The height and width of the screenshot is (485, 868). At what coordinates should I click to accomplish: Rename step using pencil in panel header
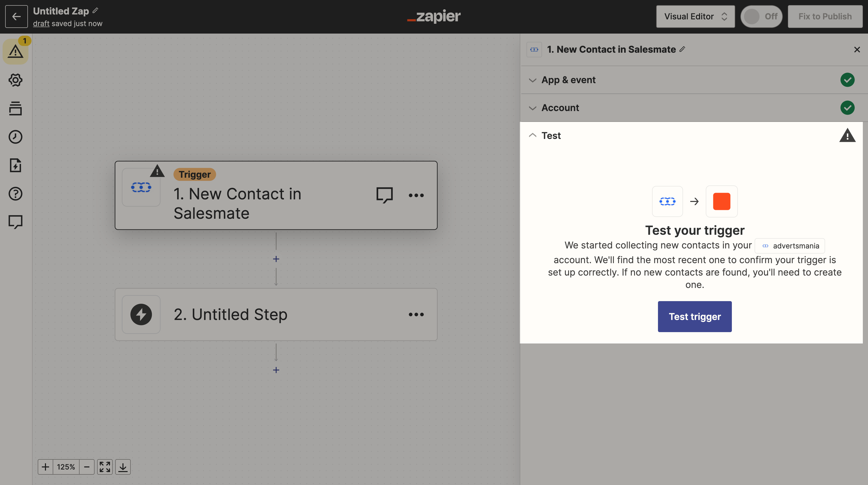click(682, 49)
